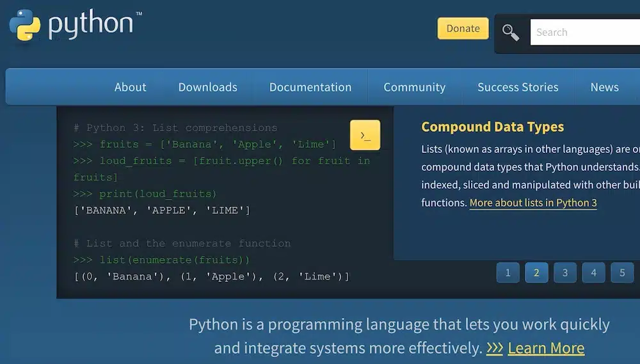Follow the Learn More link
Image resolution: width=640 pixels, height=364 pixels.
tap(546, 348)
